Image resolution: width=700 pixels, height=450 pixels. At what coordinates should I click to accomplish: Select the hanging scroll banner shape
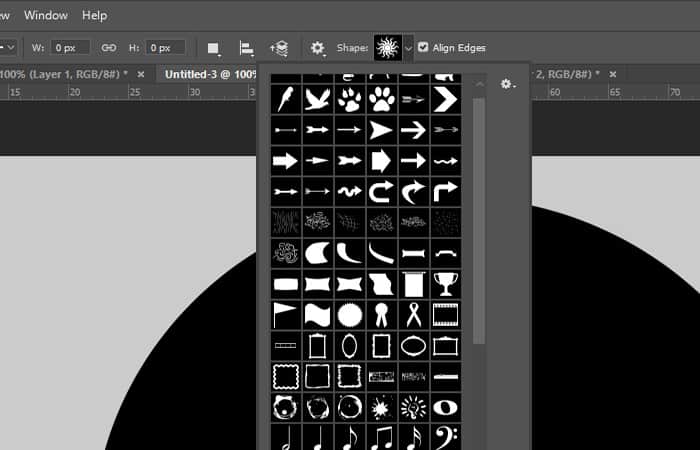point(413,284)
